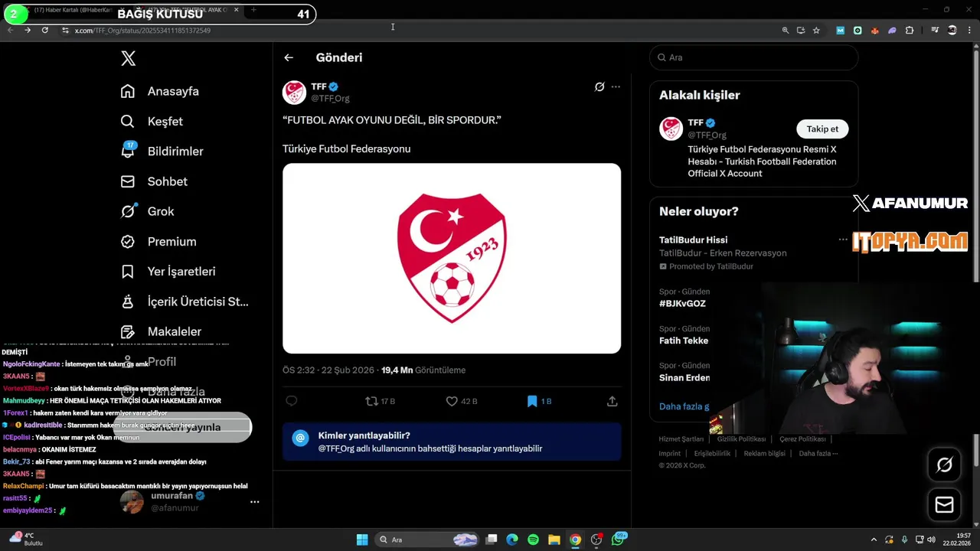Open Imprint footer link
980x551 pixels.
tap(670, 453)
